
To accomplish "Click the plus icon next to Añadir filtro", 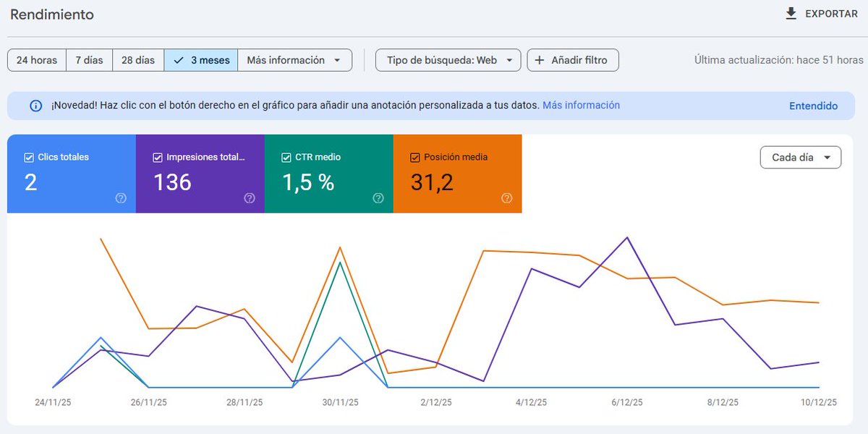I will pyautogui.click(x=540, y=60).
